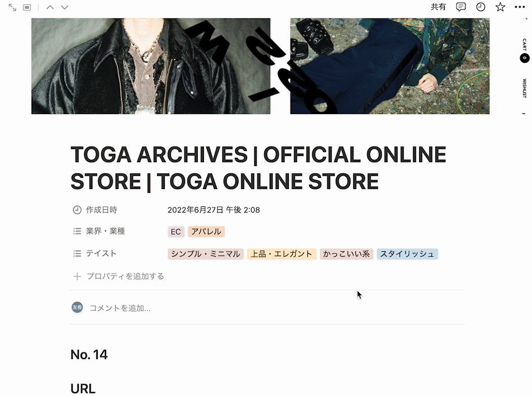Click the EC tag
532x396 pixels.
tap(175, 232)
